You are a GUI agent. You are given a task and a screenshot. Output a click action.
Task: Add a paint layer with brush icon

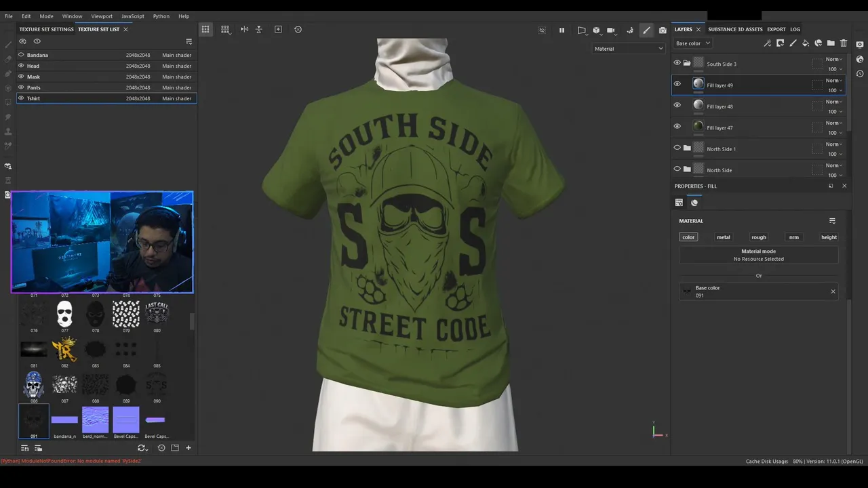pos(793,43)
